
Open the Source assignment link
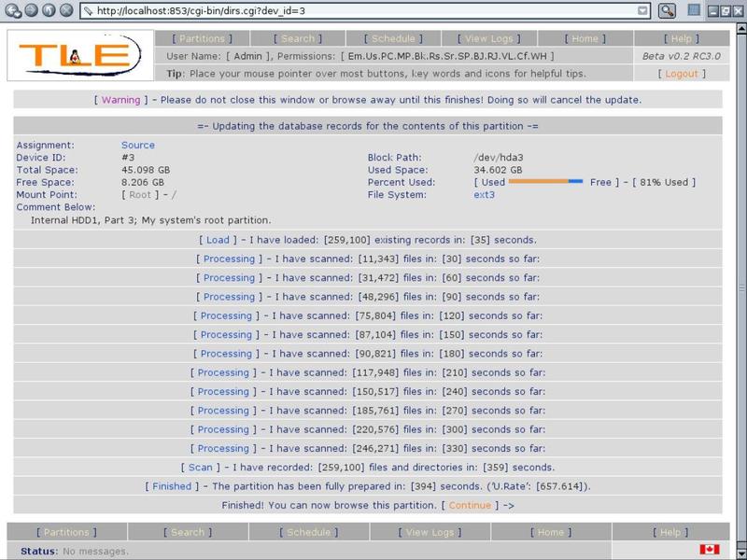pos(138,146)
